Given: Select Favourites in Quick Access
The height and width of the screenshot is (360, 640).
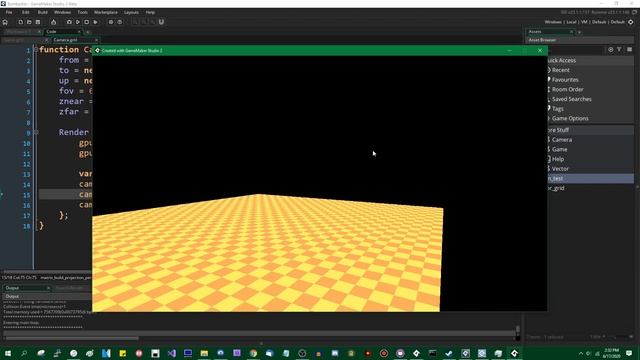Looking at the screenshot, I should (x=565, y=80).
